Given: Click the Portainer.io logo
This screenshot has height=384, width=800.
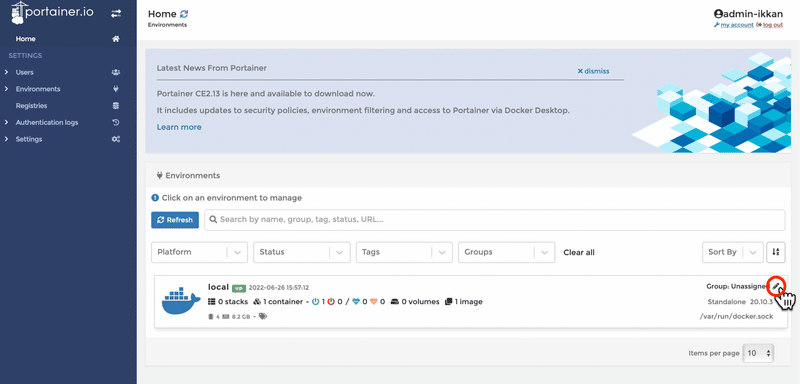Looking at the screenshot, I should pyautogui.click(x=52, y=13).
